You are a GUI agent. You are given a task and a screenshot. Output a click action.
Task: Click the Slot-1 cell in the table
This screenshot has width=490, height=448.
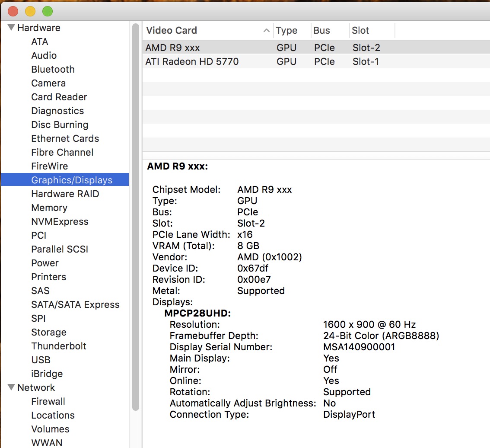point(366,62)
